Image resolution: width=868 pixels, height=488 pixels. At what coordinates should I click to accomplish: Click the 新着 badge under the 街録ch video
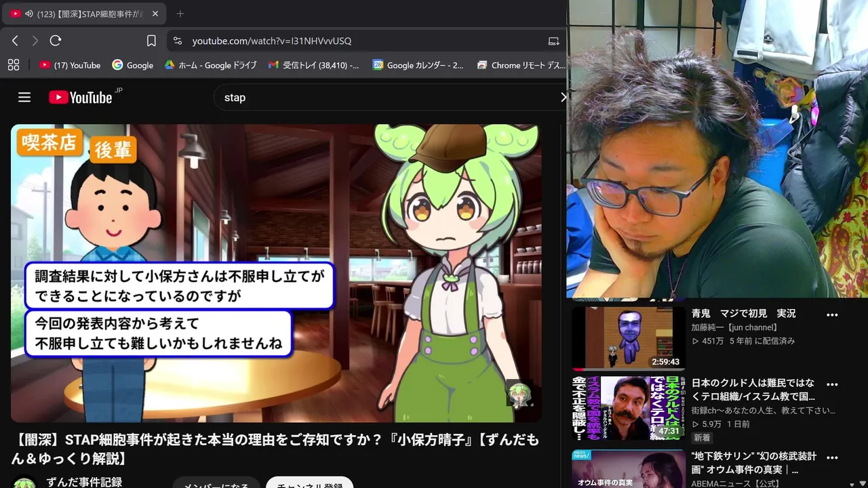pyautogui.click(x=702, y=438)
